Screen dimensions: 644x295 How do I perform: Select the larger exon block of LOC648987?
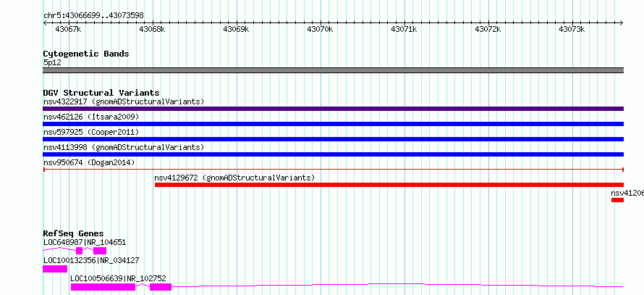point(100,251)
